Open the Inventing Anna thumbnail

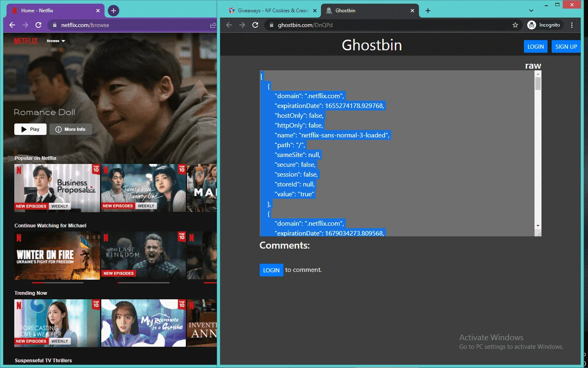[x=202, y=323]
